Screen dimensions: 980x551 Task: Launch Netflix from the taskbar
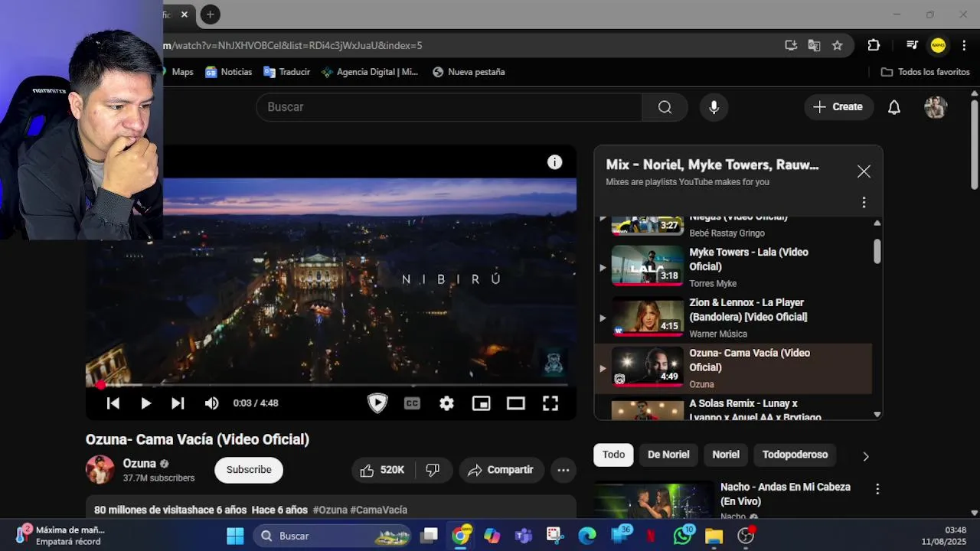click(651, 536)
